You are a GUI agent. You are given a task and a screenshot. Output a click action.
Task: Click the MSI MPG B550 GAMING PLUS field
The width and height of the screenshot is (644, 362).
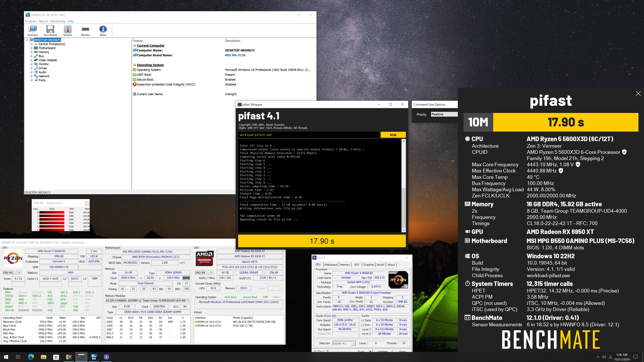pos(147,252)
